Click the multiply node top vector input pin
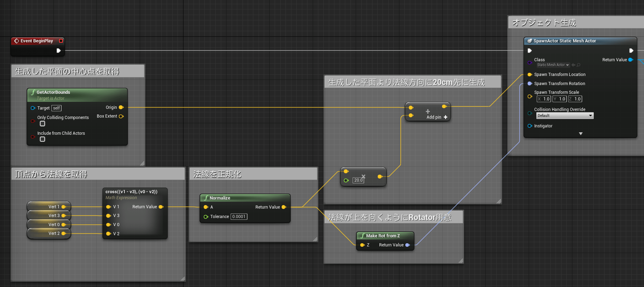The image size is (644, 287). coord(346,171)
